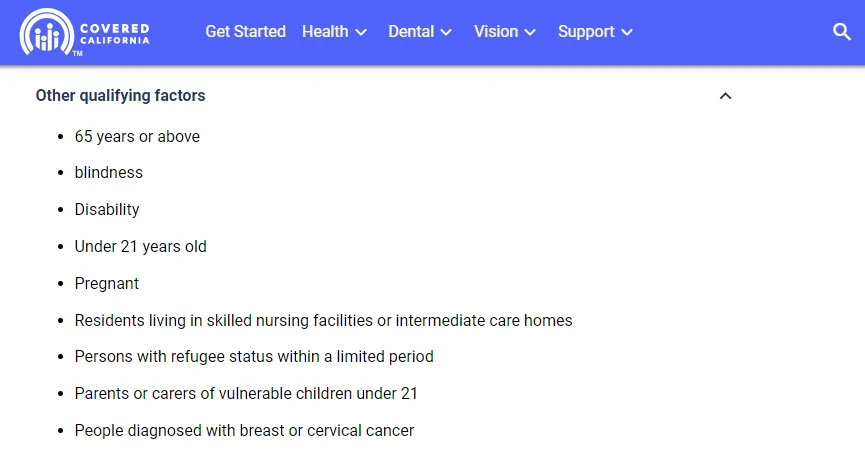The width and height of the screenshot is (865, 470).
Task: Open the Dental menu
Action: [420, 31]
